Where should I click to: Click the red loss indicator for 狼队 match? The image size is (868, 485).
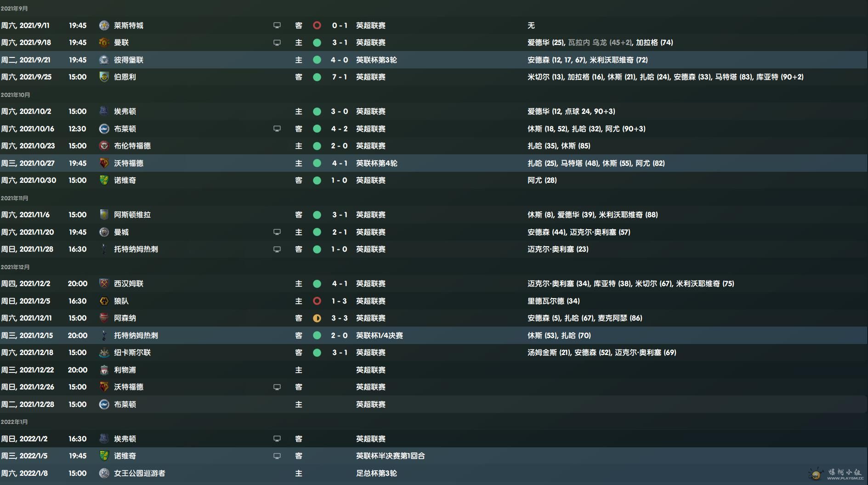click(x=317, y=301)
